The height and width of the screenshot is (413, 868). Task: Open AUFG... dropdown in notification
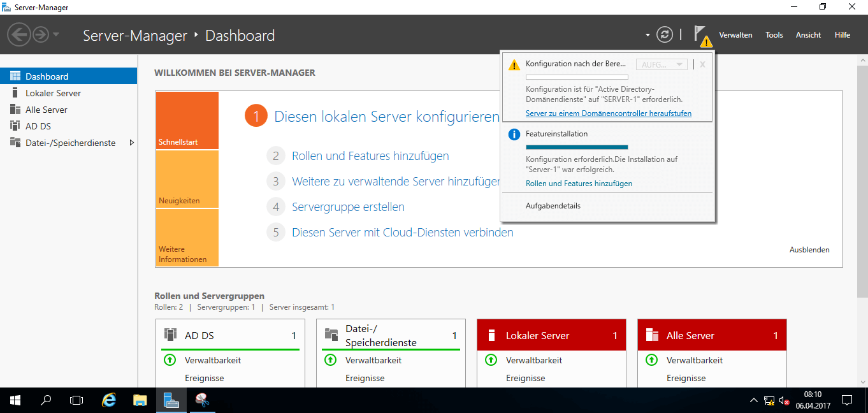(x=662, y=64)
